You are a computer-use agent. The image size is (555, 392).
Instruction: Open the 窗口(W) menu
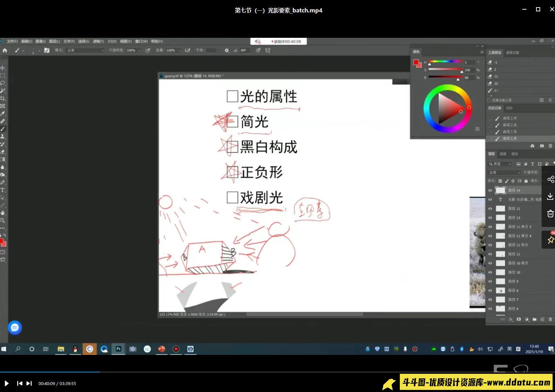141,41
